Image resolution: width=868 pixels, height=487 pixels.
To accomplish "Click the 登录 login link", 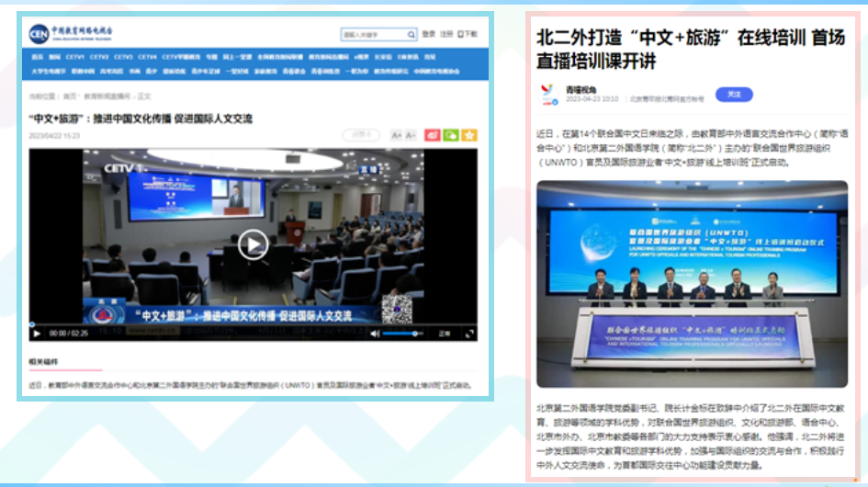I will (x=428, y=35).
